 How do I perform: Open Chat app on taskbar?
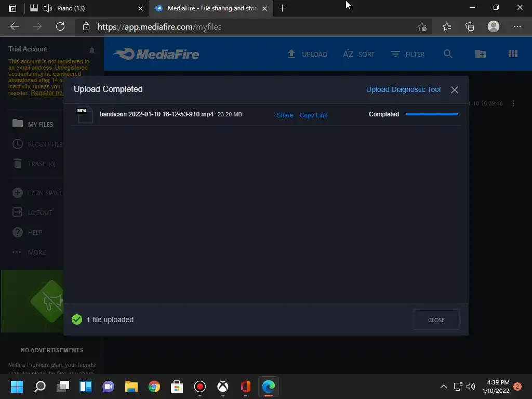tap(108, 387)
